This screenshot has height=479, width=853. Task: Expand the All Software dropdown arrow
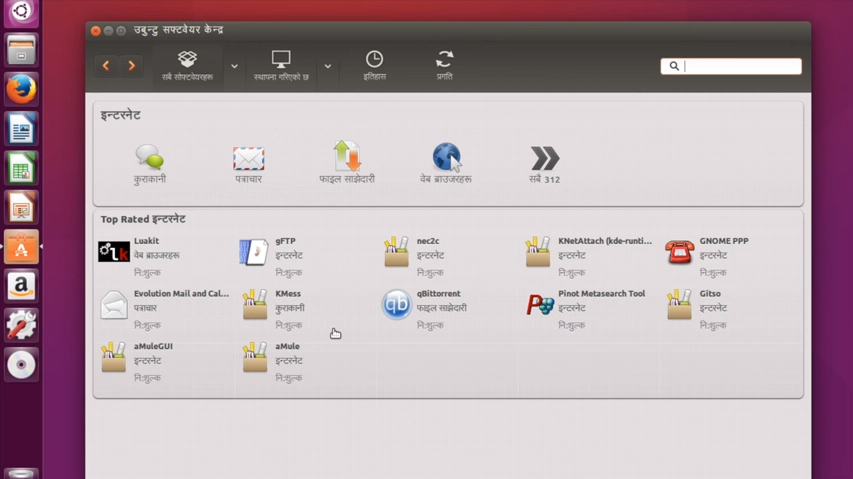[x=234, y=66]
